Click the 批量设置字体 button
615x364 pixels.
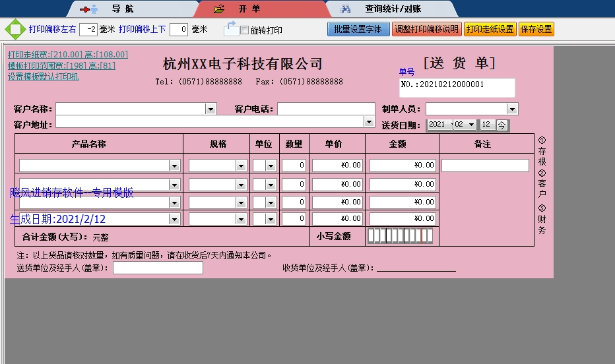point(358,30)
